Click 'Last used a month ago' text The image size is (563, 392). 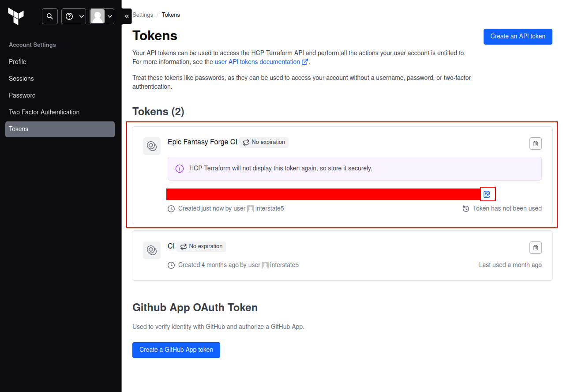tap(510, 265)
